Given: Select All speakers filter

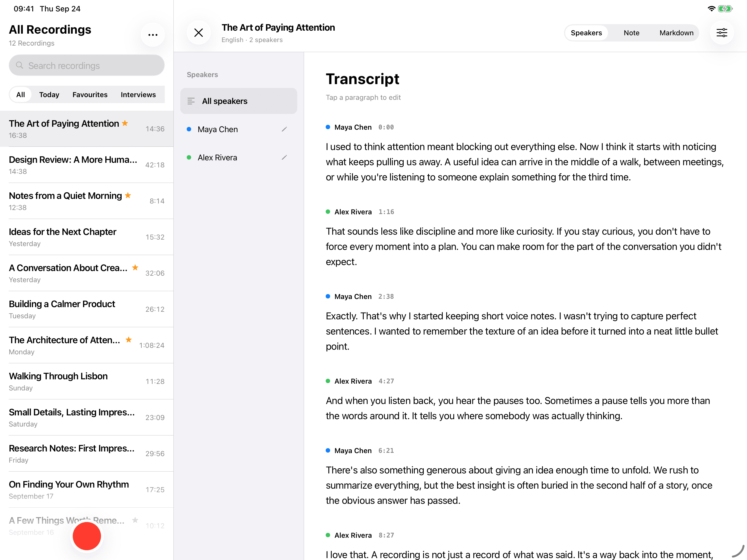Looking at the screenshot, I should tap(238, 101).
